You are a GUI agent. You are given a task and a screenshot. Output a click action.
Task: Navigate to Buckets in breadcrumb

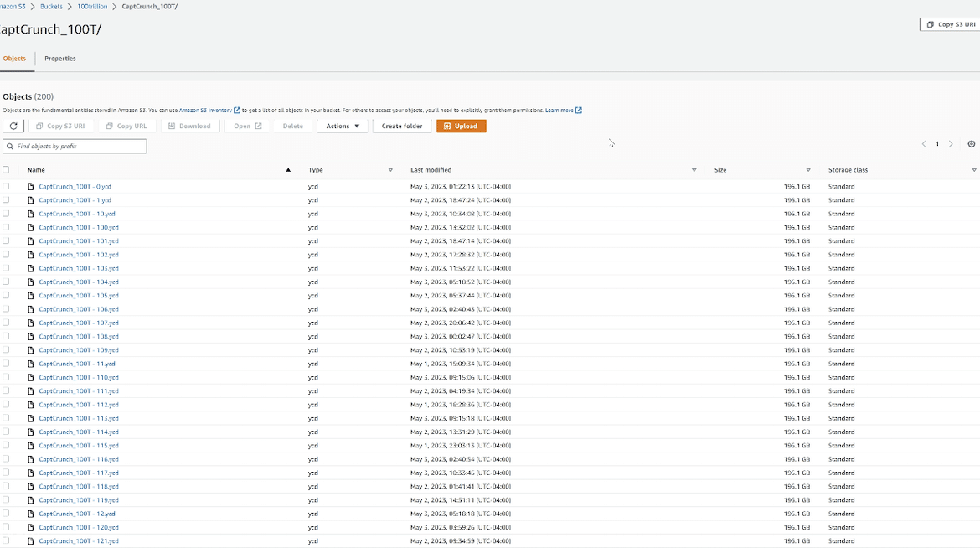[51, 6]
